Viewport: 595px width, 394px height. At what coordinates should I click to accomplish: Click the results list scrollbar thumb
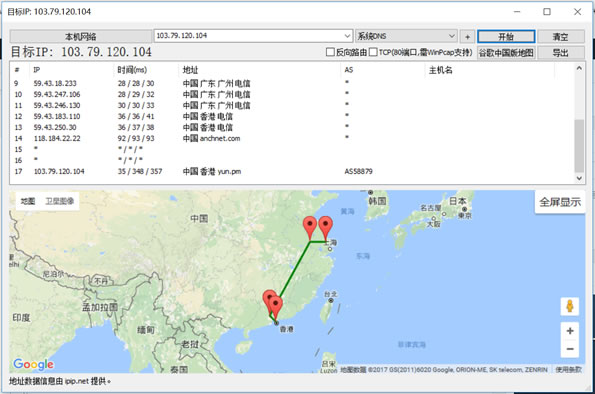coord(579,146)
